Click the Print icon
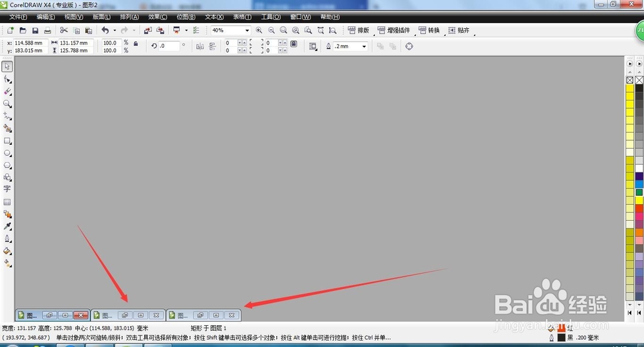644x347 pixels. click(48, 30)
